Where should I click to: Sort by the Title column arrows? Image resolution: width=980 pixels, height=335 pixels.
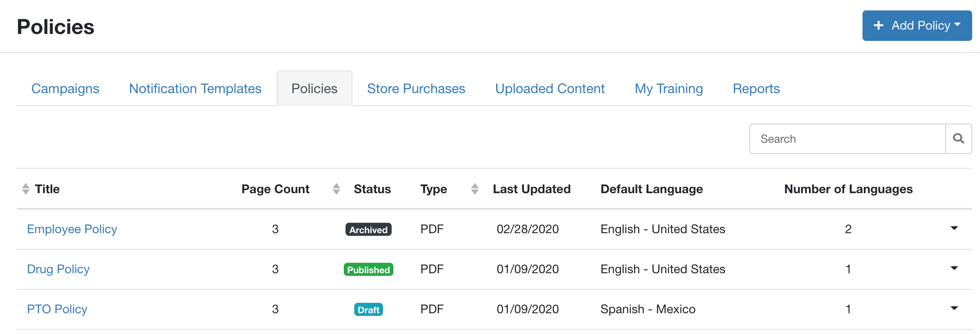26,189
